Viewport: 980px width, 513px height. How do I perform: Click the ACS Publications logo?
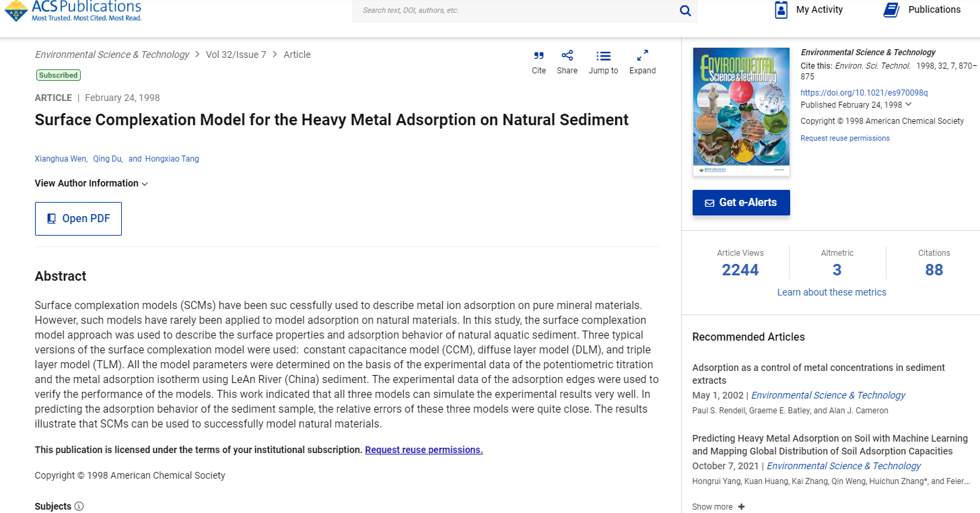point(73,10)
